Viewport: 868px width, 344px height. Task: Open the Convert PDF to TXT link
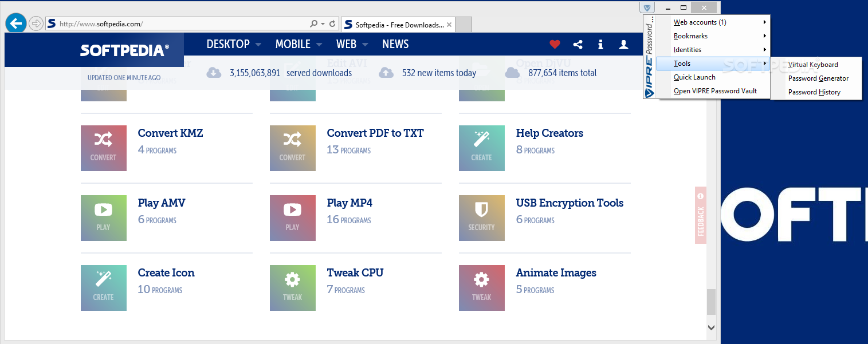click(x=375, y=133)
